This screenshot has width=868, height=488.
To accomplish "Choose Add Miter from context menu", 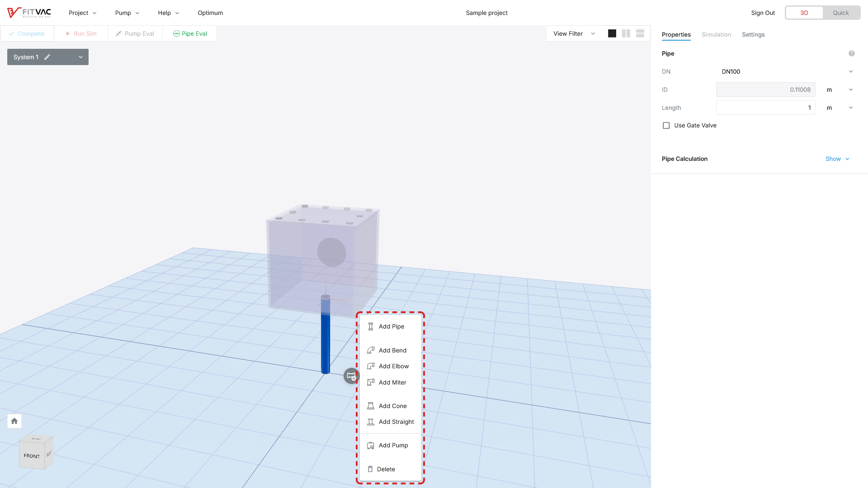I will tap(391, 382).
